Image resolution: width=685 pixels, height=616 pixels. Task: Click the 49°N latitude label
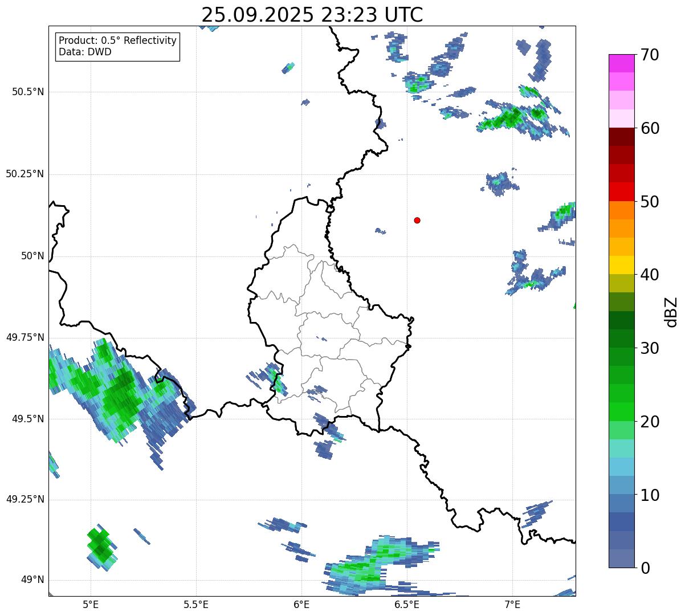(32, 580)
